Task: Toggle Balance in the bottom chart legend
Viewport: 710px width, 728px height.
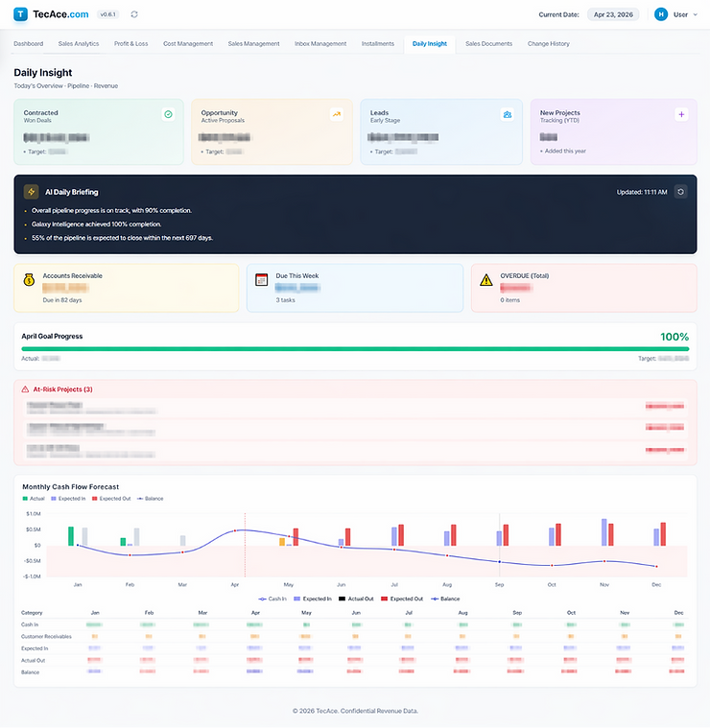Action: [x=445, y=599]
